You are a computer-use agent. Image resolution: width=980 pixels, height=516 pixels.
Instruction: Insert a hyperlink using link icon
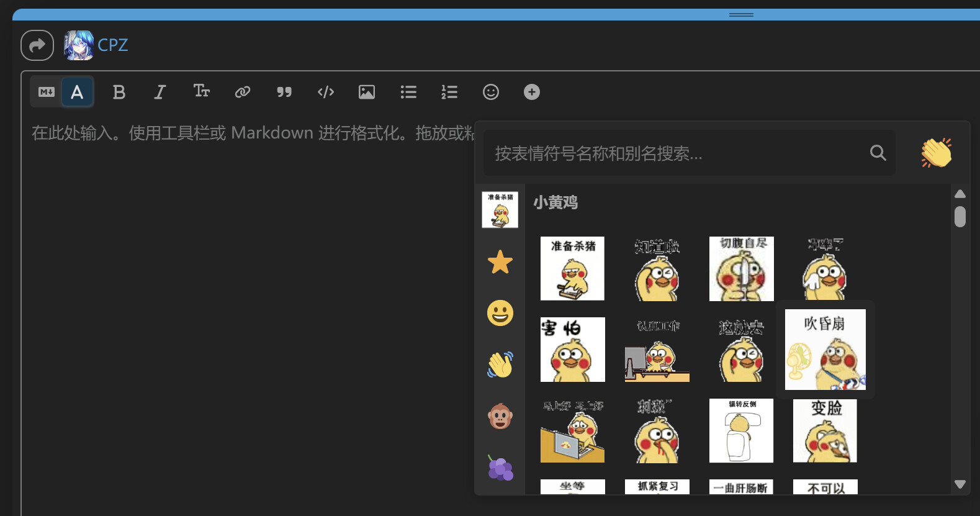pos(242,93)
